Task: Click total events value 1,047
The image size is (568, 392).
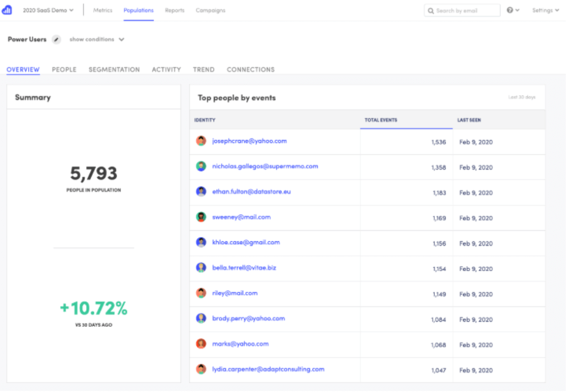Action: click(439, 370)
